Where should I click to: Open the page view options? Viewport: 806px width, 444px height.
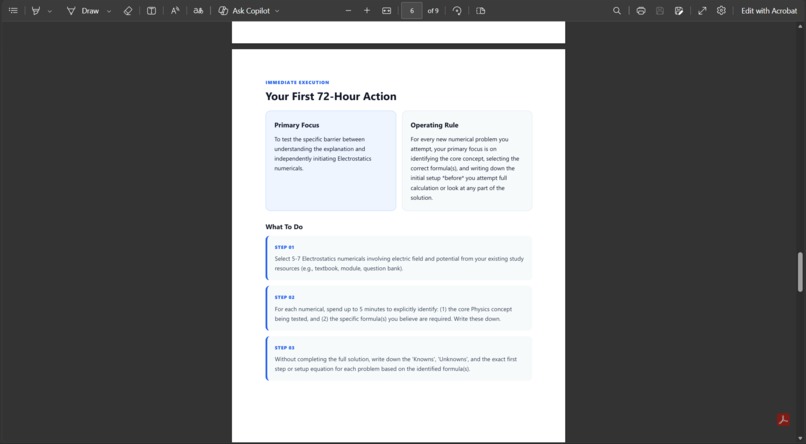pyautogui.click(x=481, y=10)
